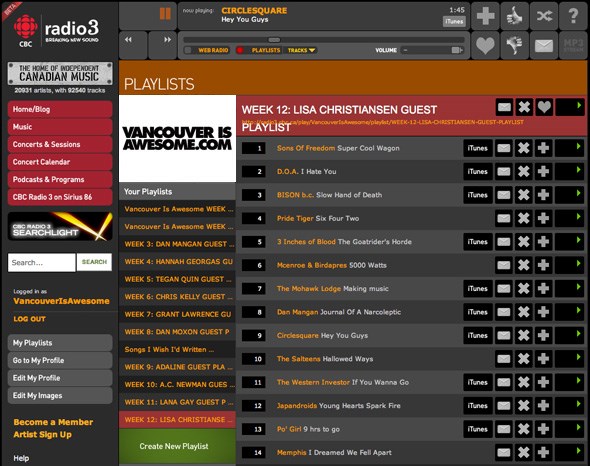Click the Search text field
Screen dimensions: 590x466
tap(42, 262)
